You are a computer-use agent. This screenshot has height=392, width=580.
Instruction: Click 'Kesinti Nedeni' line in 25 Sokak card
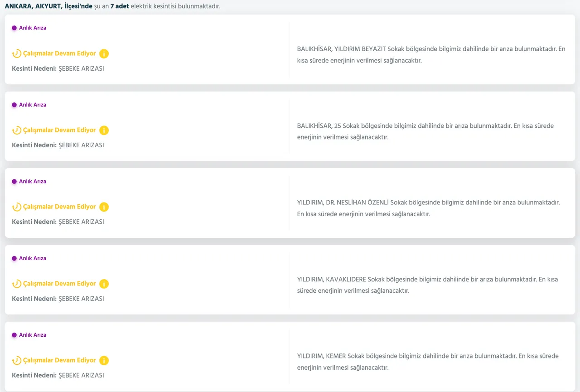pyautogui.click(x=58, y=145)
